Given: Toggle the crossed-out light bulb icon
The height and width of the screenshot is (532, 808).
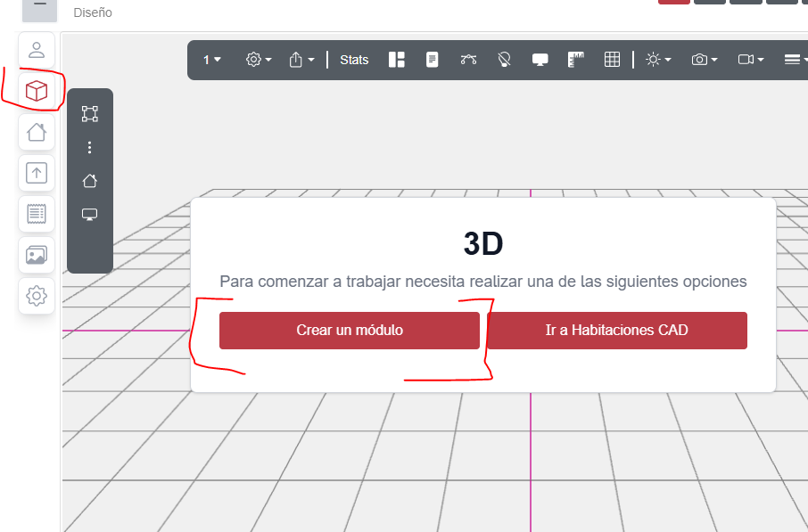Looking at the screenshot, I should [x=504, y=60].
